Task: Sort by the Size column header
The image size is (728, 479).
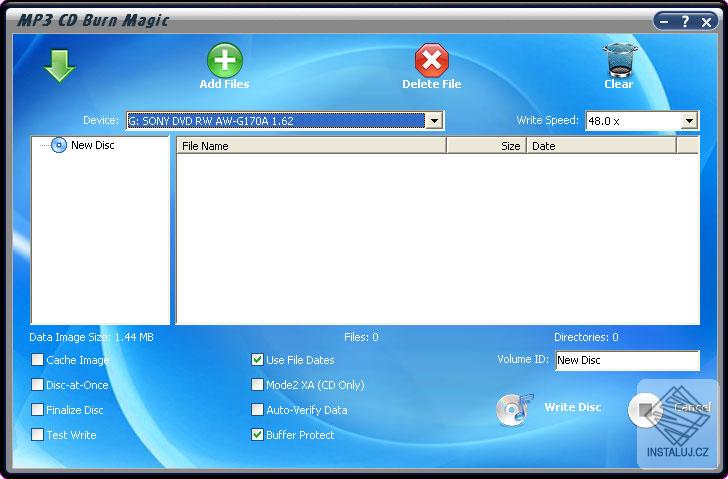Action: [486, 146]
